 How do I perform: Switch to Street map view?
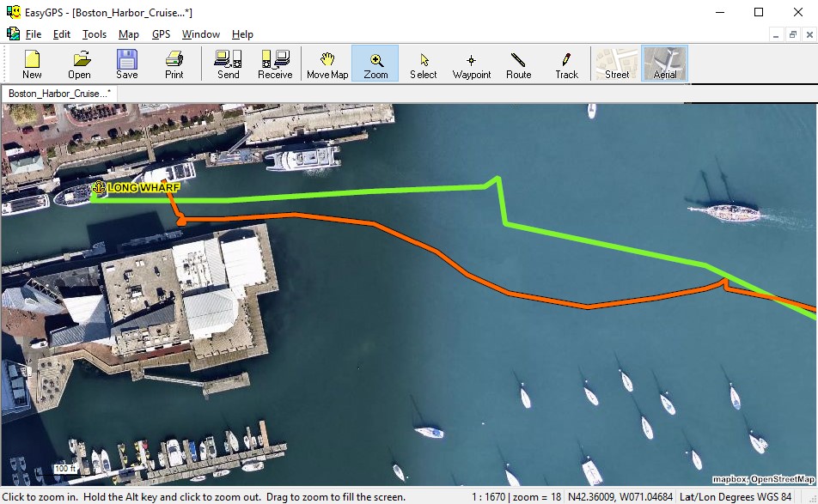615,63
